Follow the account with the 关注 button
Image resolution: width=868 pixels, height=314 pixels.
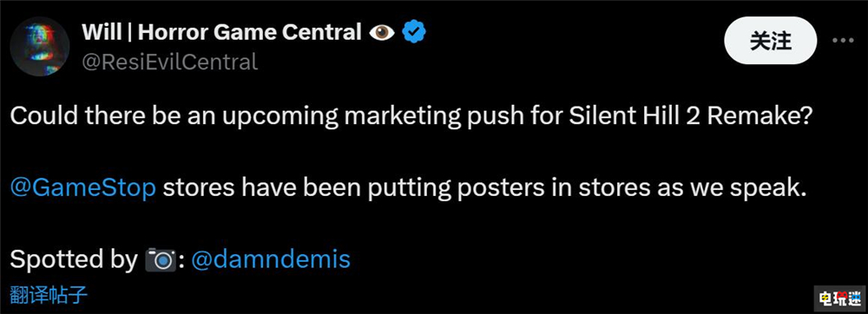(x=771, y=41)
